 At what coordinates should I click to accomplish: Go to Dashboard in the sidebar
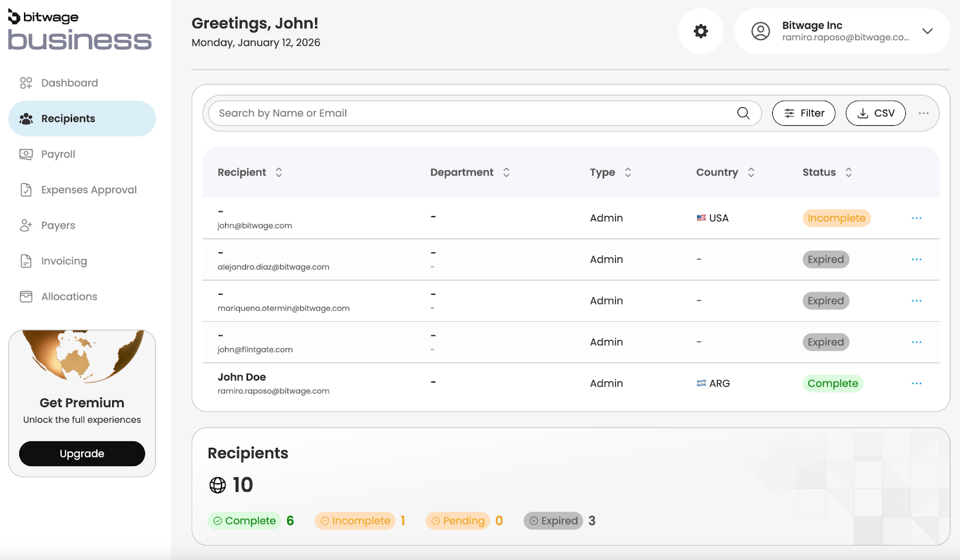pos(69,83)
